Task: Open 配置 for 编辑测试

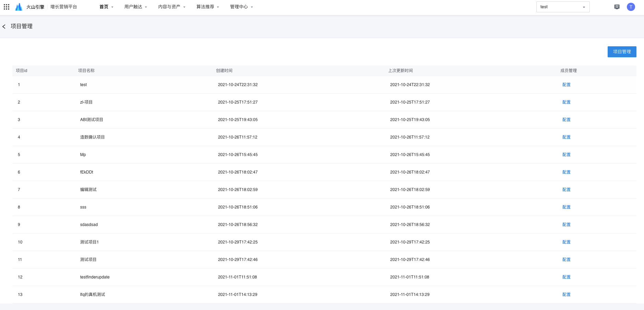Action: tap(566, 190)
